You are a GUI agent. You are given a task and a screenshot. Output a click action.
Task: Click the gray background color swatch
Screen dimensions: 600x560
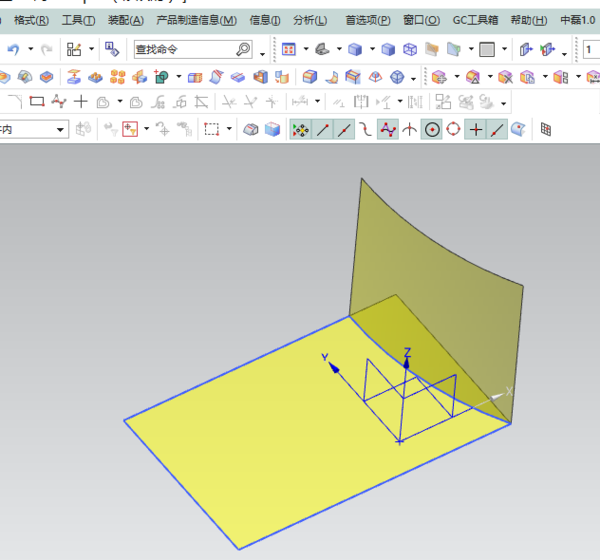(487, 49)
